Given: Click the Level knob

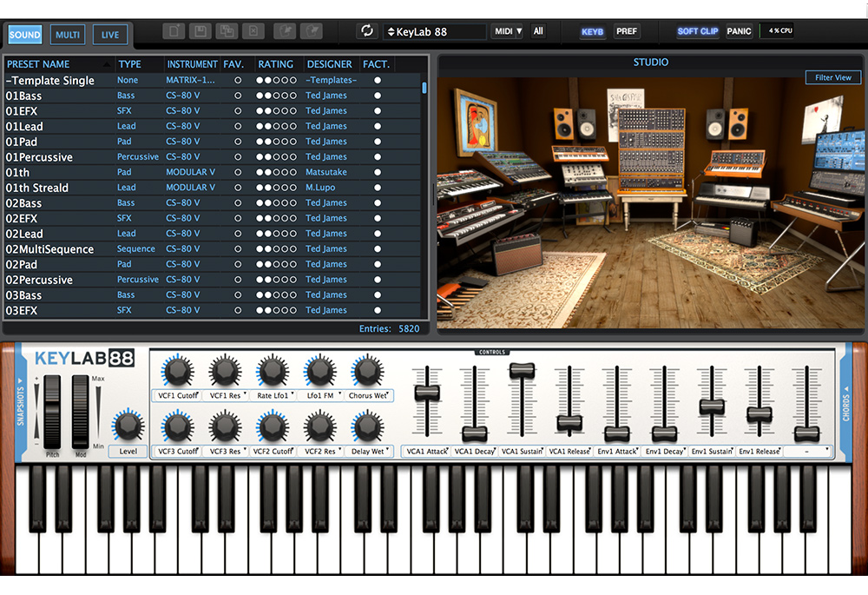Looking at the screenshot, I should click(x=128, y=426).
